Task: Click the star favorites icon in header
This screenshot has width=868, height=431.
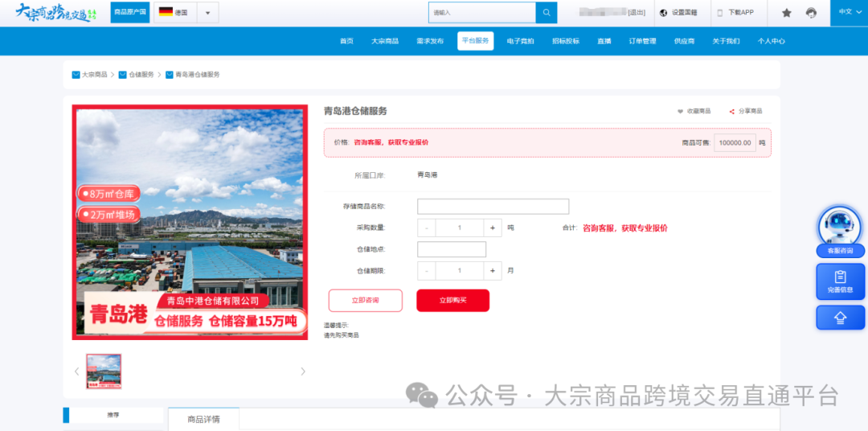Action: pos(787,13)
